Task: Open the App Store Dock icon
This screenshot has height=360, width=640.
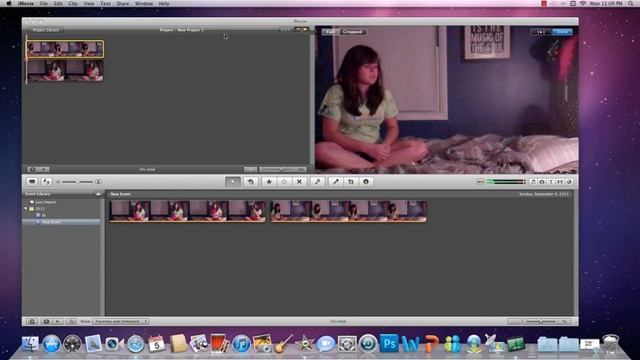Action: (x=51, y=344)
